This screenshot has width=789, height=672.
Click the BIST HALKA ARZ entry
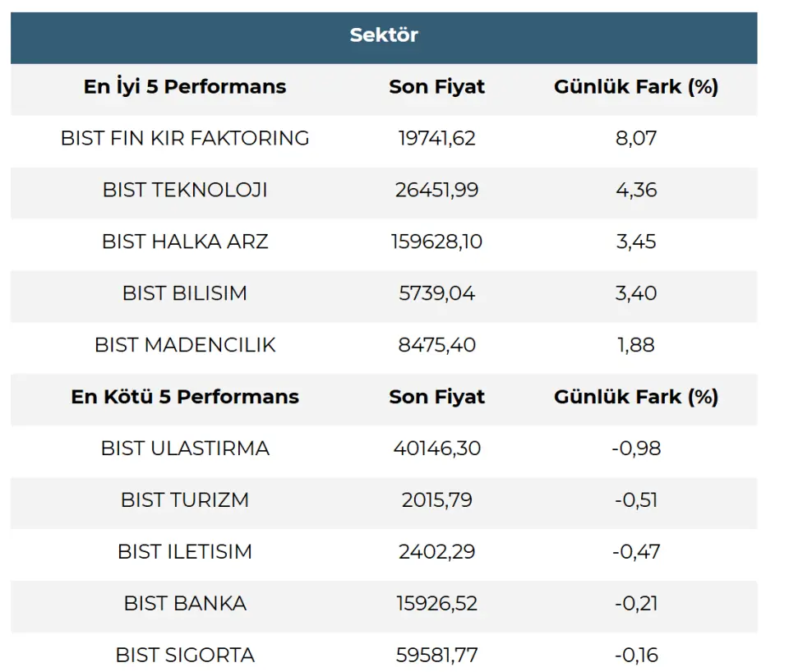tap(185, 242)
